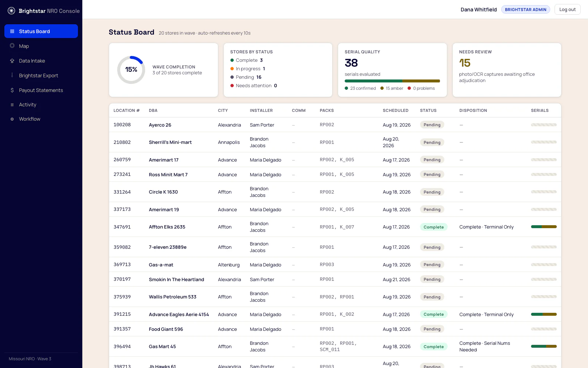Click the Needs attention 0 entry

click(254, 86)
